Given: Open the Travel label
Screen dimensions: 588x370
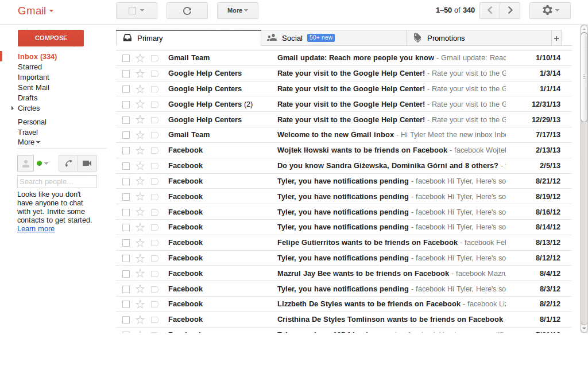Looking at the screenshot, I should click(x=28, y=132).
